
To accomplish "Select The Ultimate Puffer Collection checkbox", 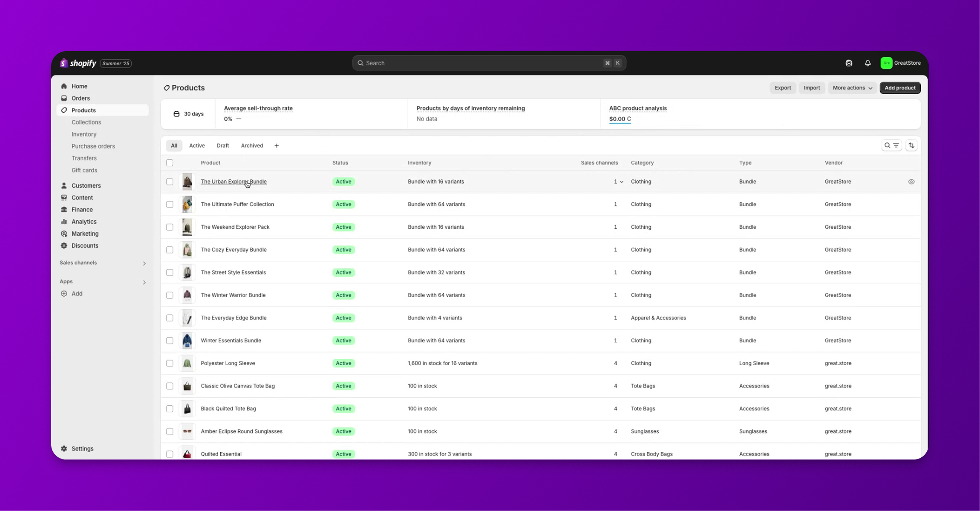I will [x=170, y=204].
